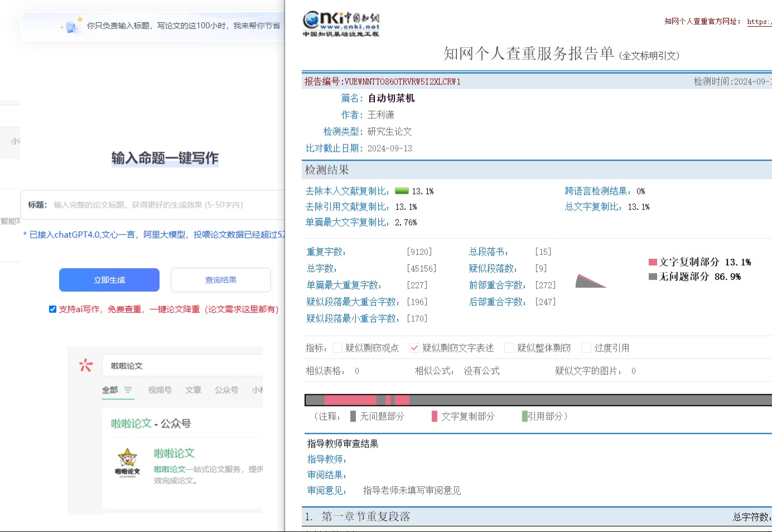Click the 去除本人文献复制比 link
The image size is (772, 532).
tap(347, 191)
